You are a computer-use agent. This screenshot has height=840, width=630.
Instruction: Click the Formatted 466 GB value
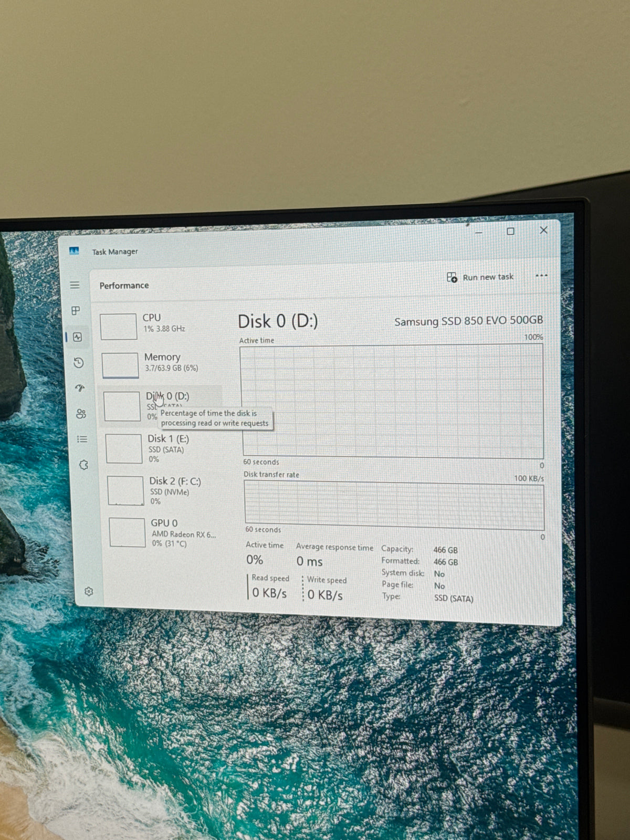446,562
